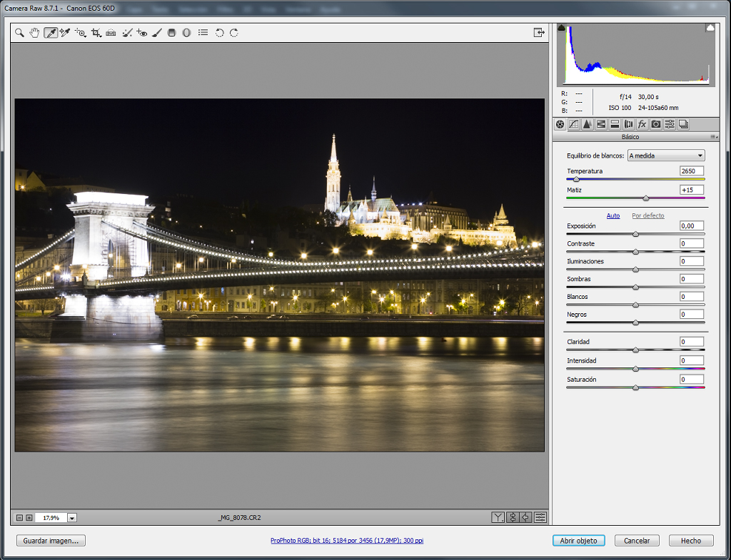Click the Temperatura value field

(692, 171)
